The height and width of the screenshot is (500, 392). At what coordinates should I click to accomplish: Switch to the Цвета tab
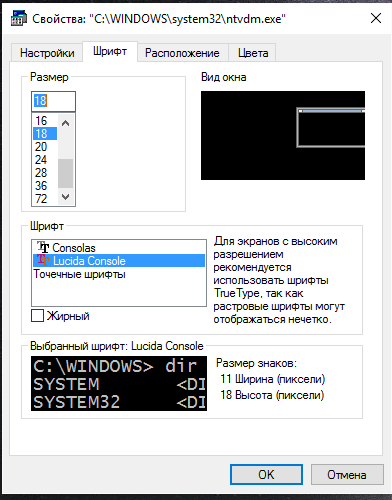[x=253, y=53]
